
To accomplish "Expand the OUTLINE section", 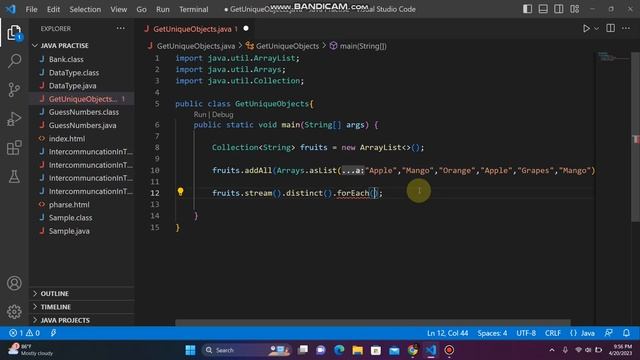I will point(54,293).
